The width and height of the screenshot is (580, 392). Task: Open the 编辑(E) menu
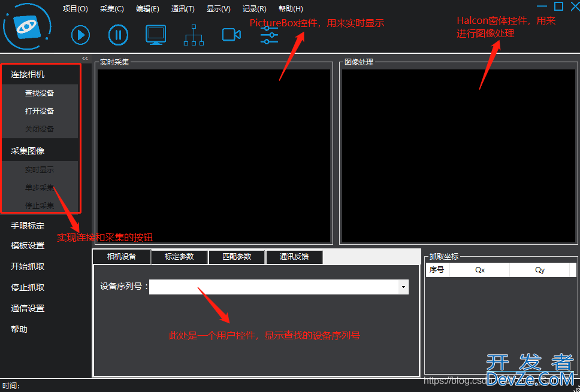tap(147, 9)
